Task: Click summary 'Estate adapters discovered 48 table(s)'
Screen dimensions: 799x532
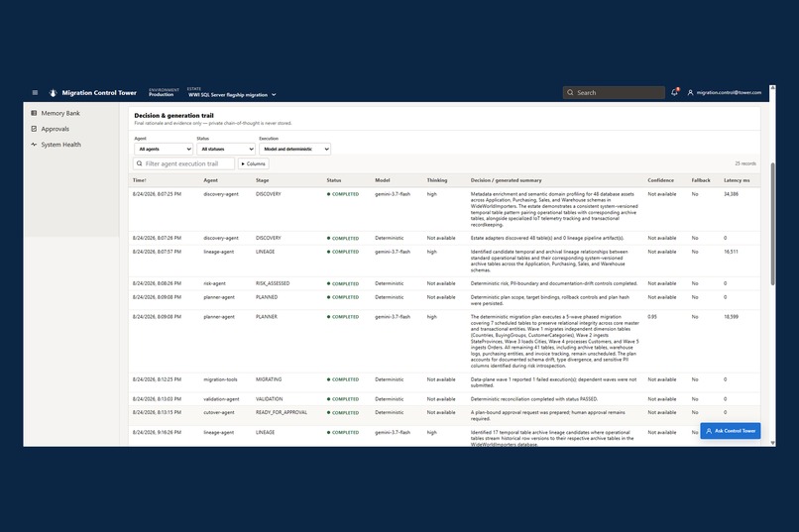Action: 547,238
